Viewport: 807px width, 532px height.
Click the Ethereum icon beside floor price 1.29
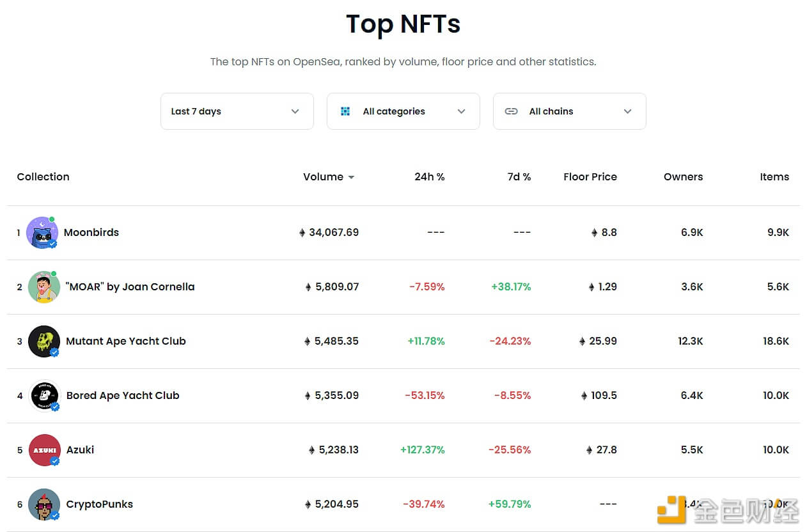point(592,287)
